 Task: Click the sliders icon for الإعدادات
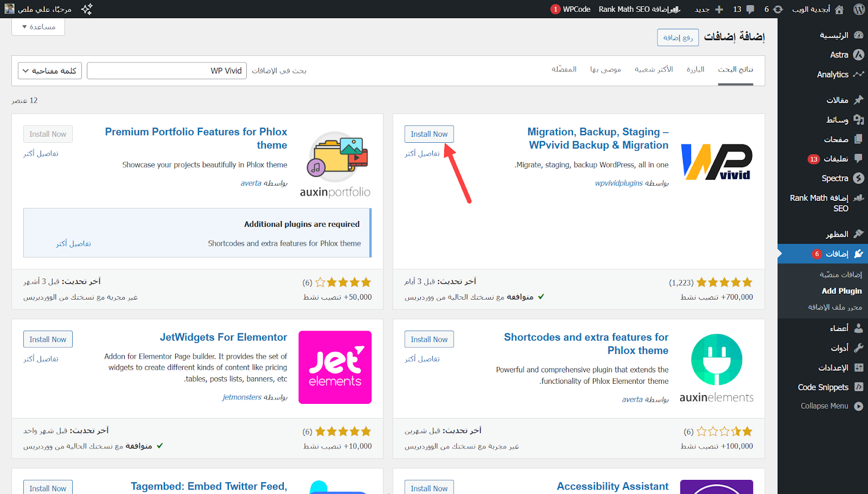pos(858,368)
